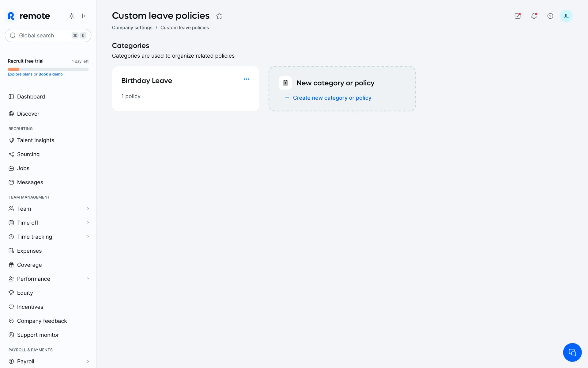Image resolution: width=588 pixels, height=368 pixels.
Task: Toggle the light/dark theme sun icon
Action: click(71, 16)
